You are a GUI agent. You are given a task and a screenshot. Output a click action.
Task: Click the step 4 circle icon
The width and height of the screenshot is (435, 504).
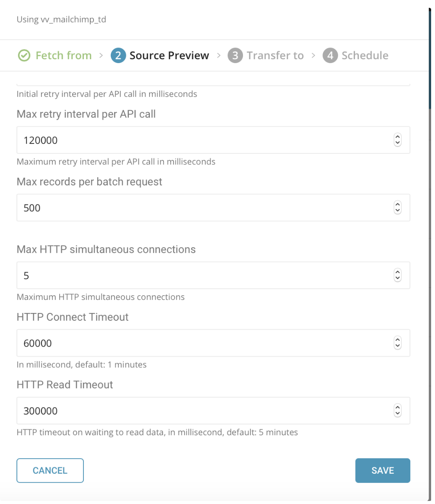[330, 56]
